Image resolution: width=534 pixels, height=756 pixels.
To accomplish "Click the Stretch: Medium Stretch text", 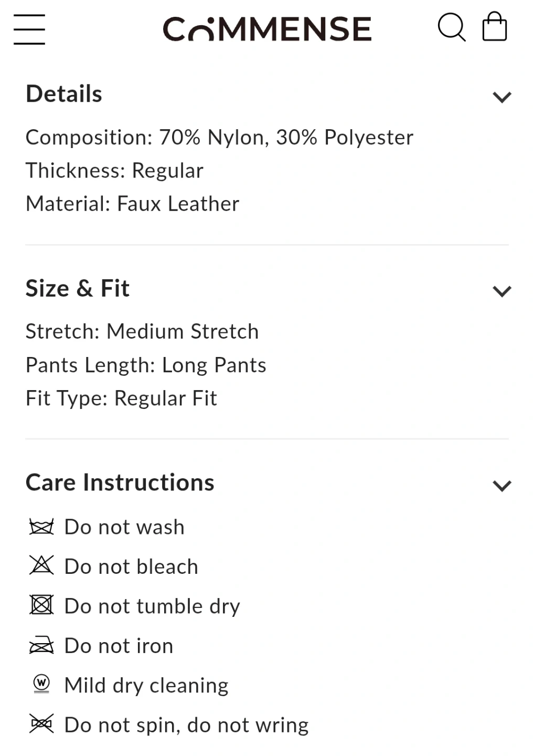I will (142, 332).
